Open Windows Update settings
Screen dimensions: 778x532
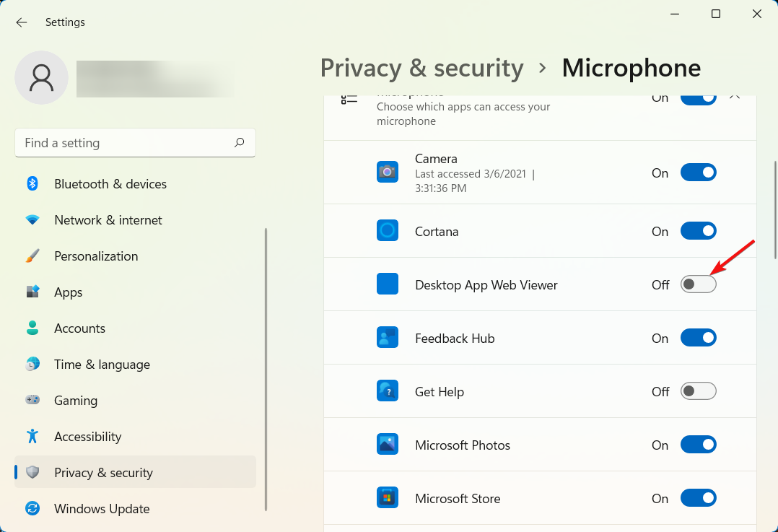136,509
